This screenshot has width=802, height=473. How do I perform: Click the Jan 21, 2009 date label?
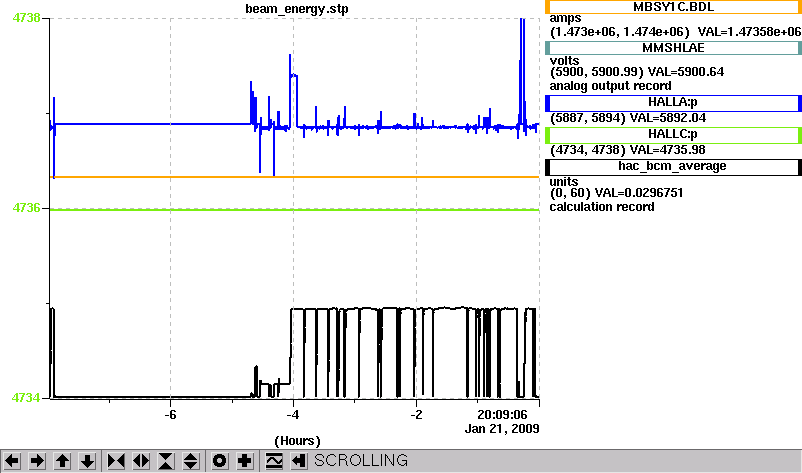[502, 429]
